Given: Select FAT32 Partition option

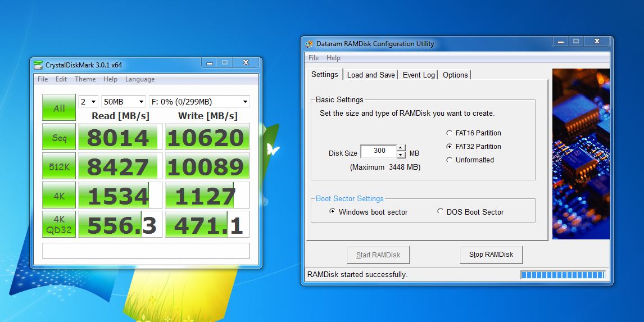Looking at the screenshot, I should [474, 147].
